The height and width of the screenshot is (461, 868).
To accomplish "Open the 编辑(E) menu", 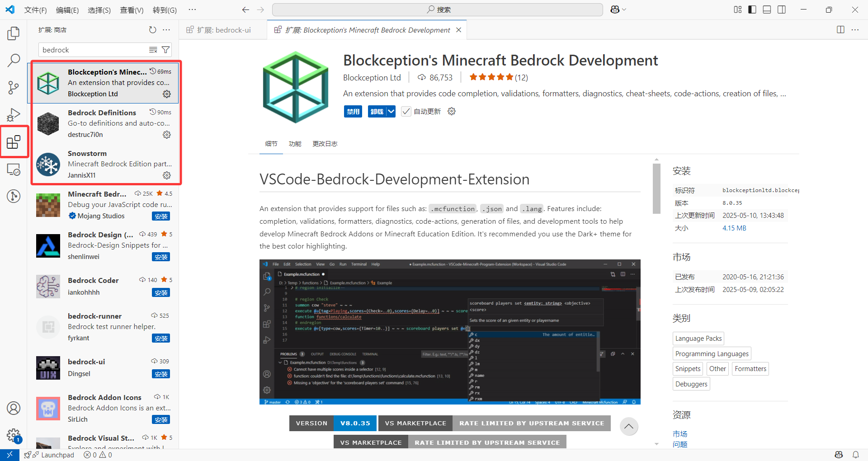I will (x=67, y=10).
